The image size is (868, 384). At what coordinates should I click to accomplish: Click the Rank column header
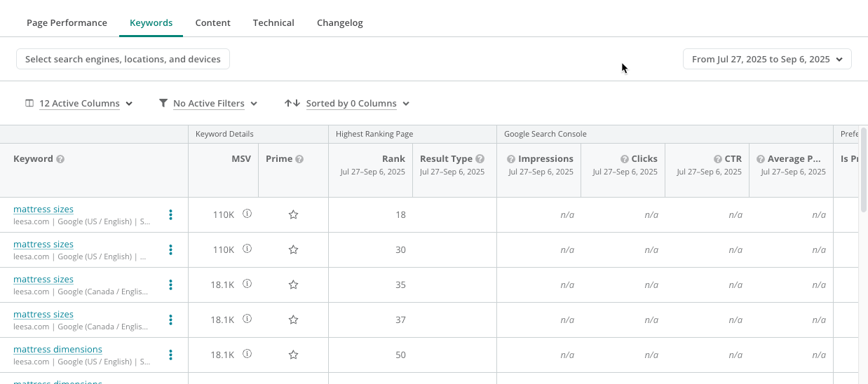[x=393, y=159]
